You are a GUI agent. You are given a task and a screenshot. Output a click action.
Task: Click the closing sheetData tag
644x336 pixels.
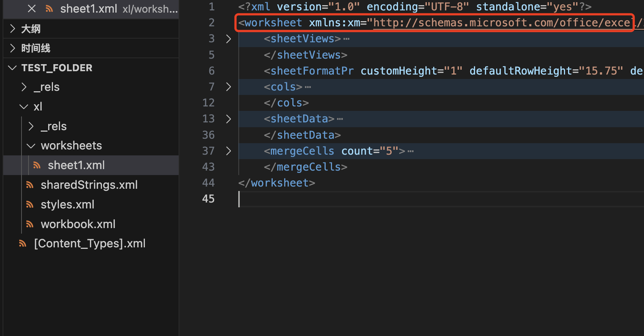(302, 135)
